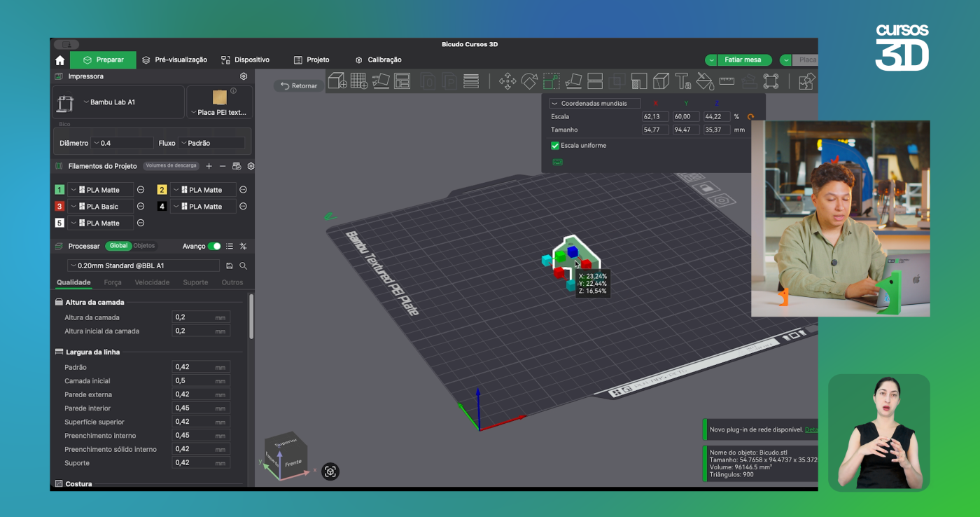Open the Seam painting cube tool

pos(661,81)
